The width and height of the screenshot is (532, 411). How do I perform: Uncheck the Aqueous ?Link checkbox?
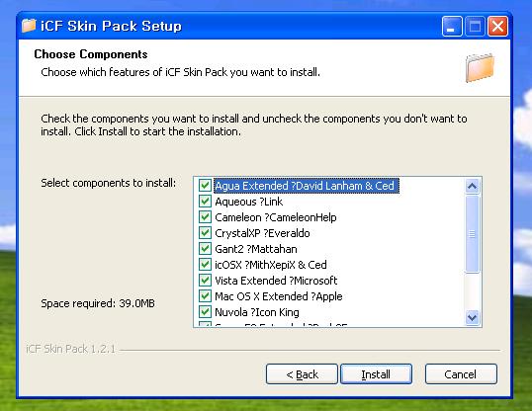pos(205,202)
